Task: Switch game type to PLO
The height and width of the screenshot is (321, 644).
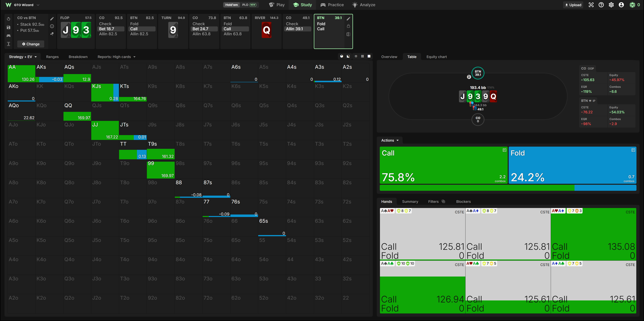Action: point(249,5)
